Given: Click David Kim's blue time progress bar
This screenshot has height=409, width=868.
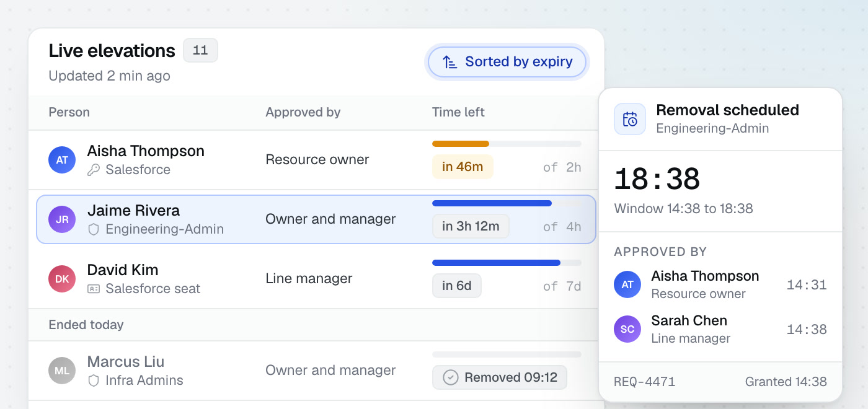Looking at the screenshot, I should tap(496, 263).
